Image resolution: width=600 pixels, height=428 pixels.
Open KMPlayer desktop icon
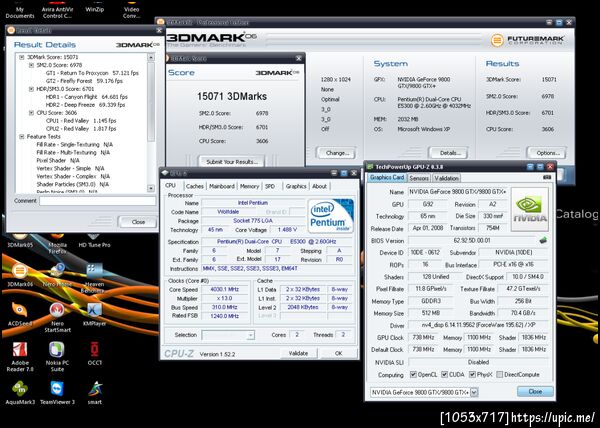pyautogui.click(x=94, y=314)
